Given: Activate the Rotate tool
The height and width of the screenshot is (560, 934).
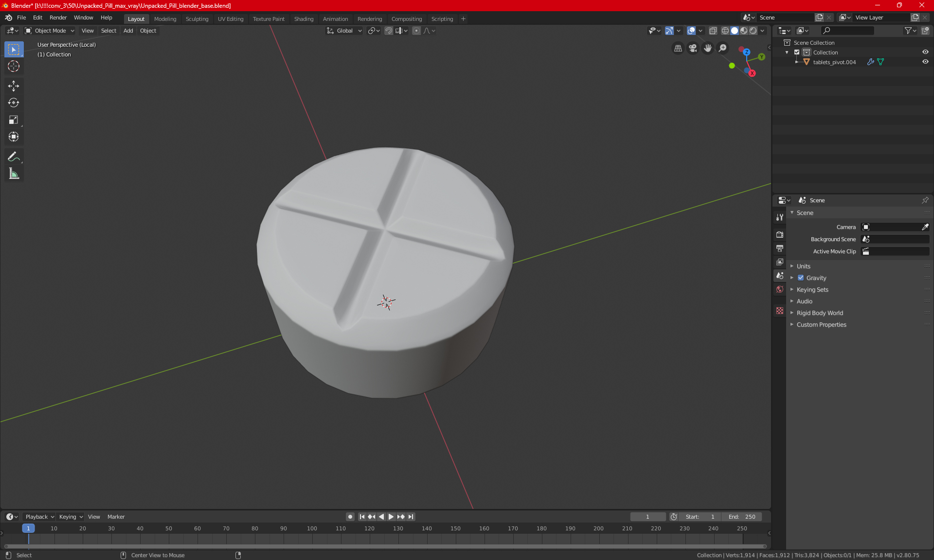Looking at the screenshot, I should pyautogui.click(x=14, y=103).
